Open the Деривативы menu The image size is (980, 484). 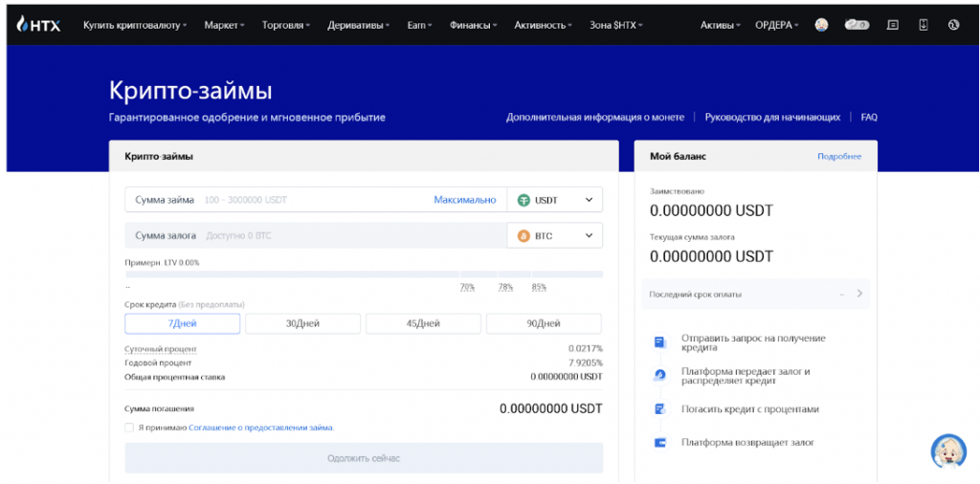358,25
